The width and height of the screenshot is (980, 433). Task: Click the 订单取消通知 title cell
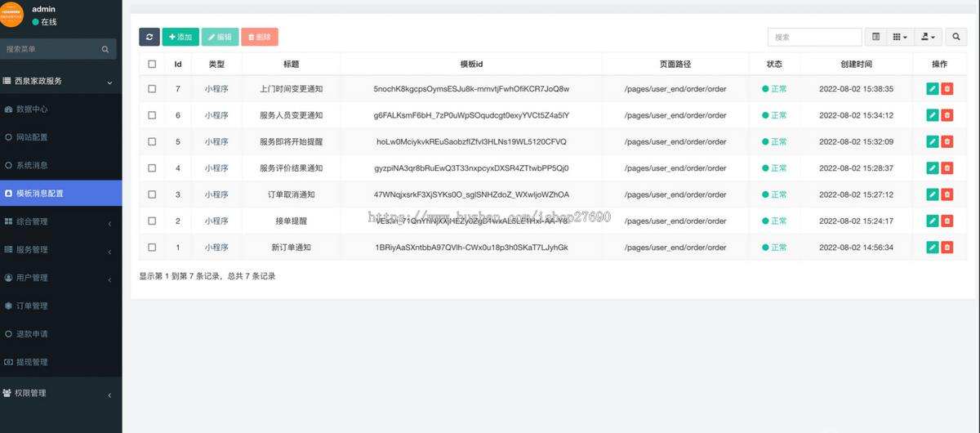(x=291, y=194)
